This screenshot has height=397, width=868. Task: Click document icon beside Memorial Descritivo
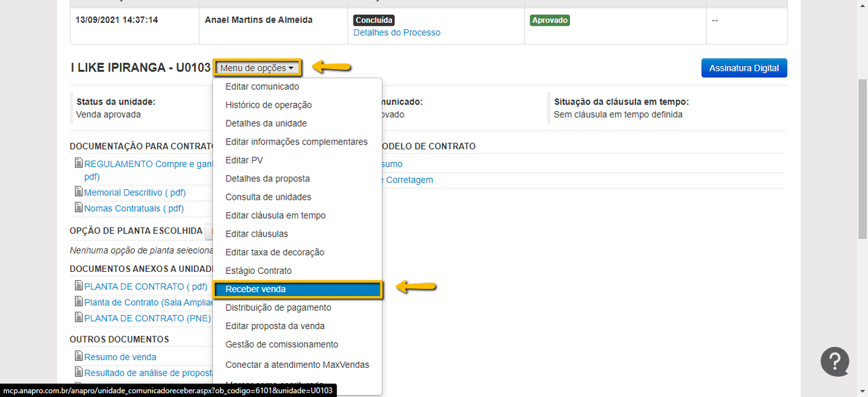[79, 192]
